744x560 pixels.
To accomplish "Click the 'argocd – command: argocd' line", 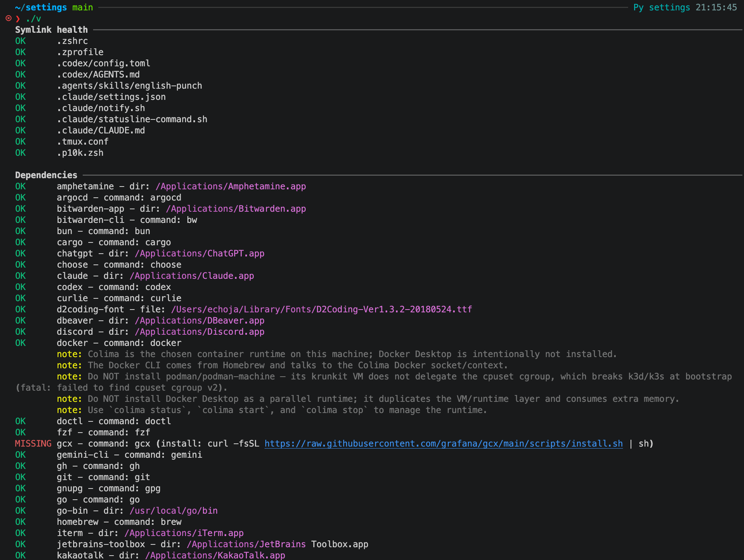I will 119,198.
